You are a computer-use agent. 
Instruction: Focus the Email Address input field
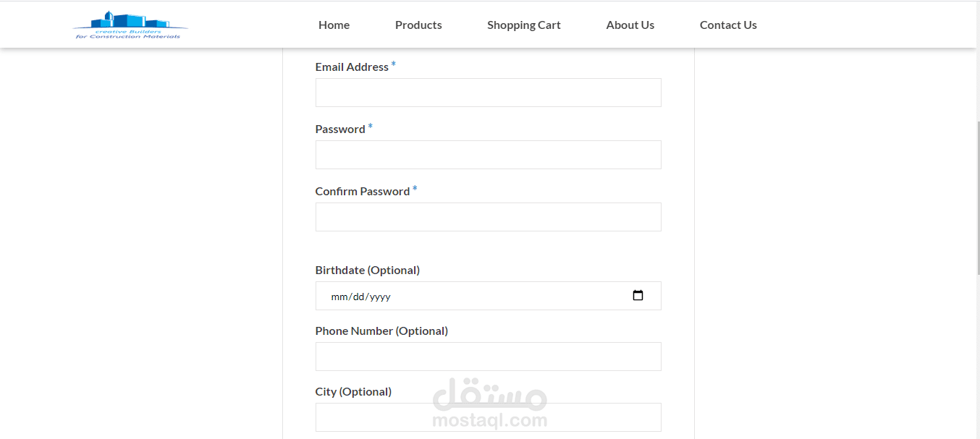click(488, 93)
